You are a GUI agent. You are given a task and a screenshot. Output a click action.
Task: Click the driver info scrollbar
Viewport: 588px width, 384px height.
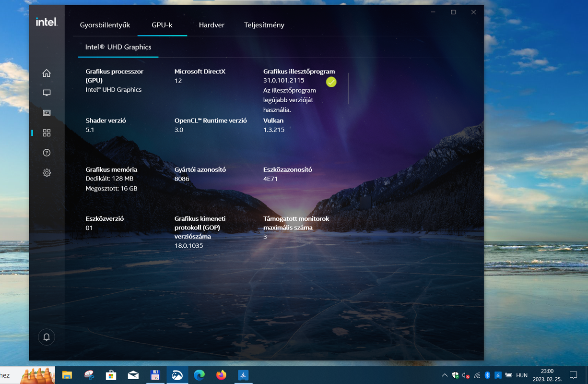349,88
